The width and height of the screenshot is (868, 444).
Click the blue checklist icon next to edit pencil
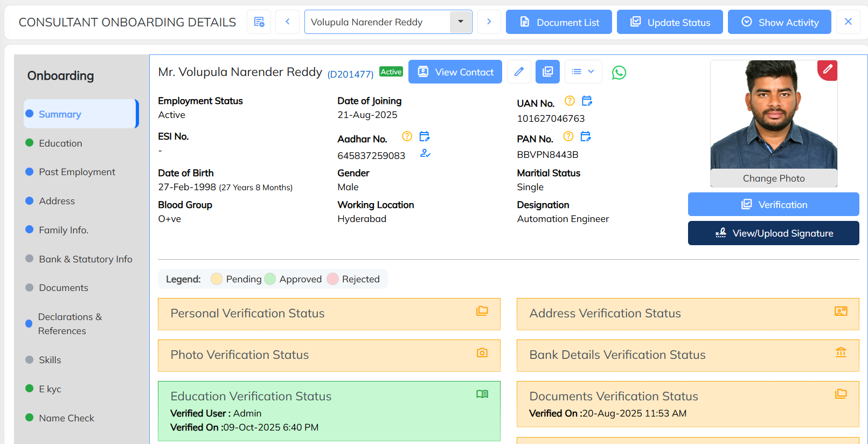click(547, 72)
